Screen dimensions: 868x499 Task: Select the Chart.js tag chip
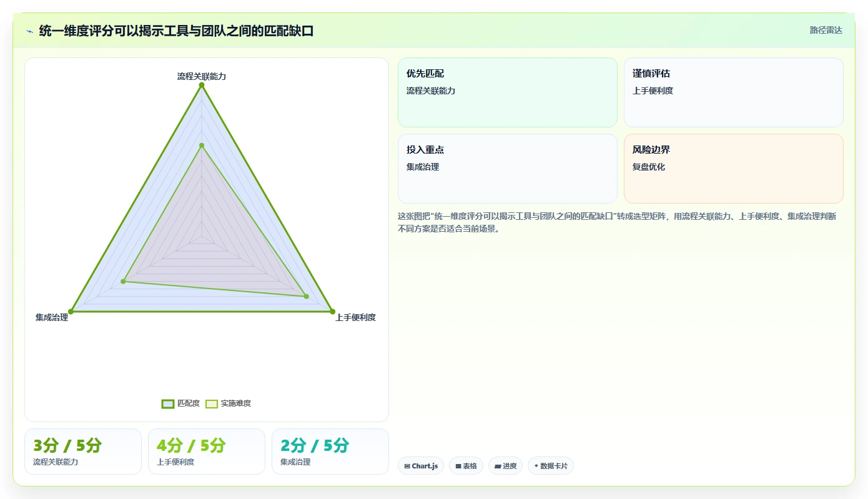[x=421, y=466]
